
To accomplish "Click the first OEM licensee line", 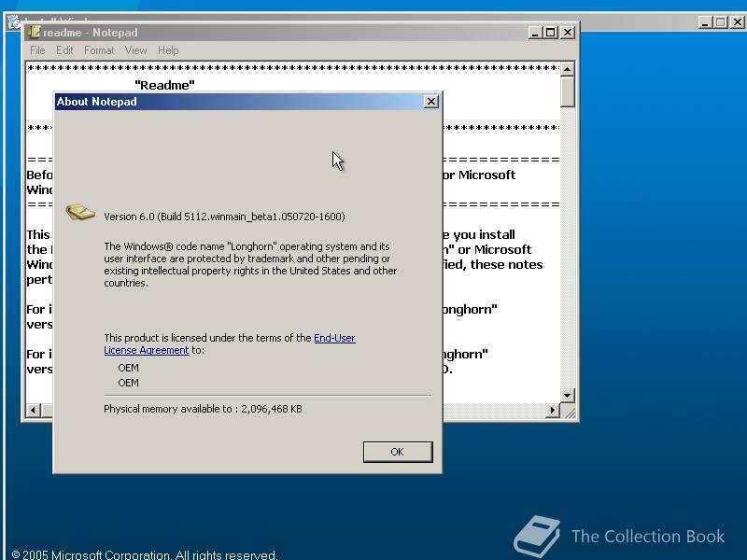I will click(x=128, y=368).
